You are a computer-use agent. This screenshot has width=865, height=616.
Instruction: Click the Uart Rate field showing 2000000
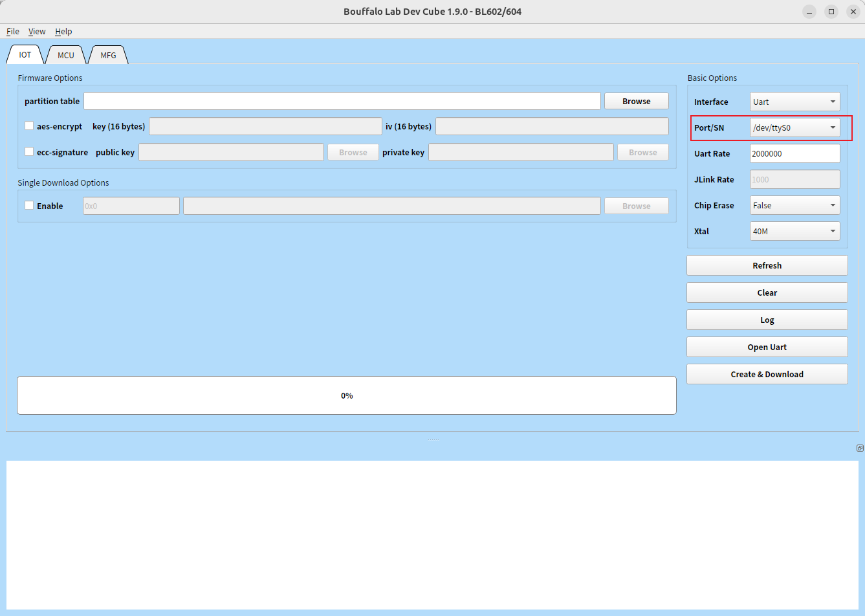(794, 153)
